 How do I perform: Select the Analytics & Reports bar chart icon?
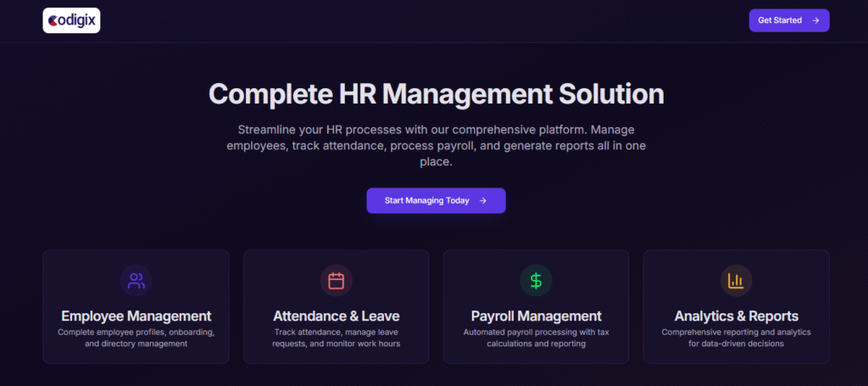tap(736, 280)
